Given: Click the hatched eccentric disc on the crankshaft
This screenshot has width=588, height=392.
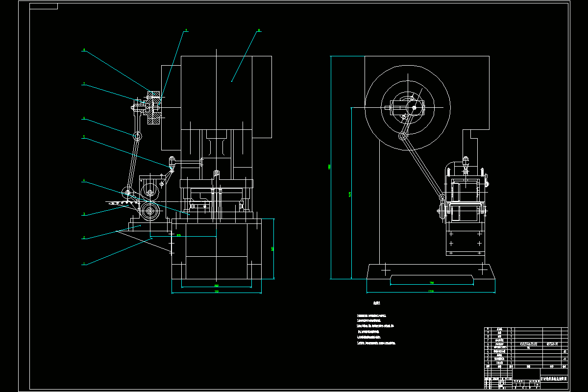Looking at the screenshot, I should [x=154, y=108].
